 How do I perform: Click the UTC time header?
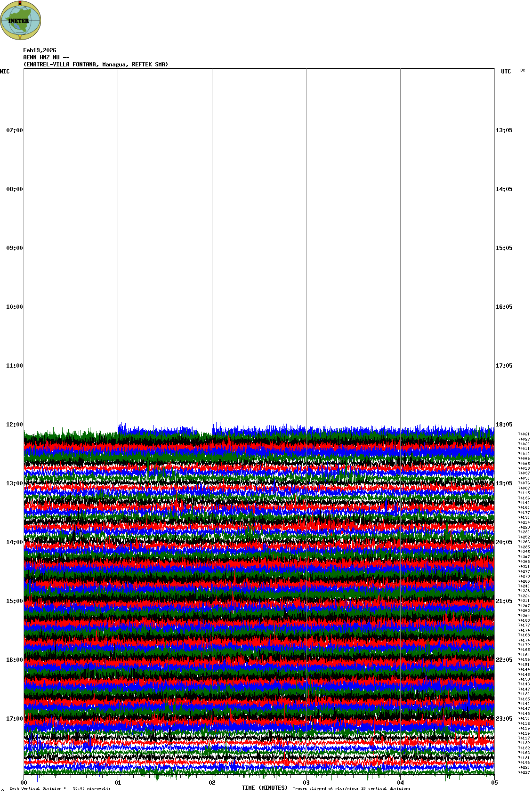coord(506,72)
